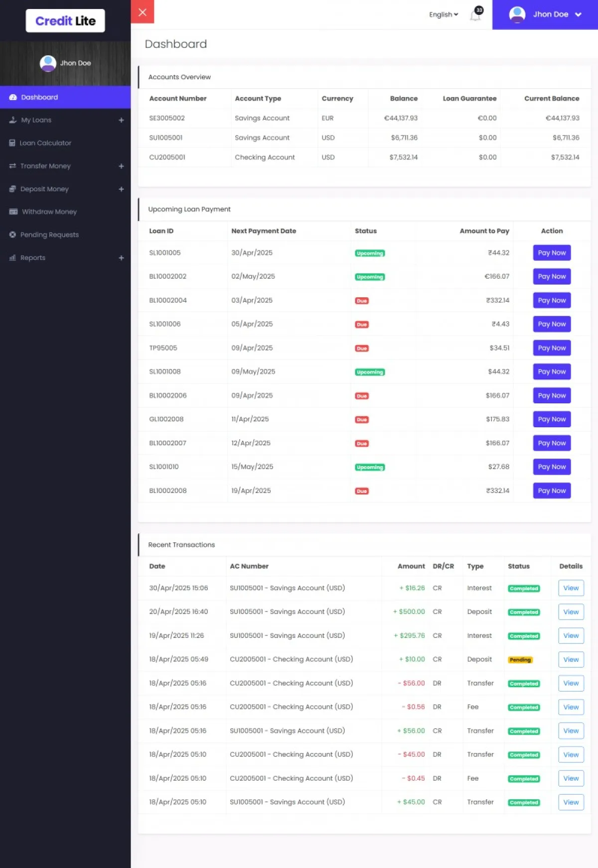
Task: Click the Pending status badge
Action: 520,660
